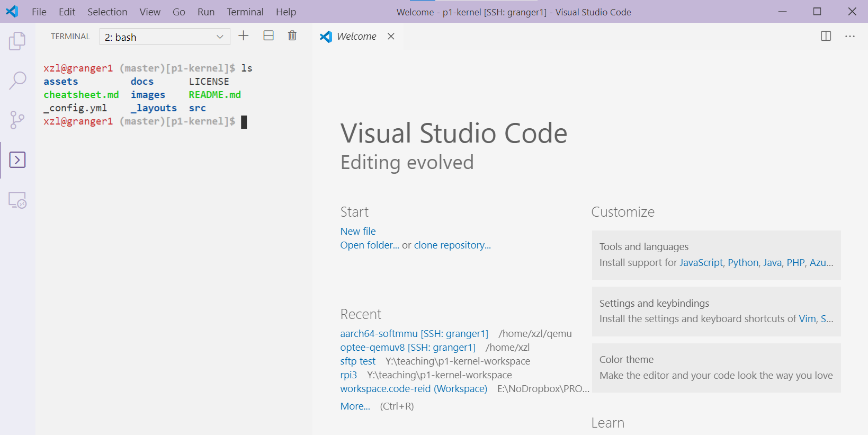Maximize the VS Code window
Screen dimensions: 868x435
pyautogui.click(x=817, y=12)
